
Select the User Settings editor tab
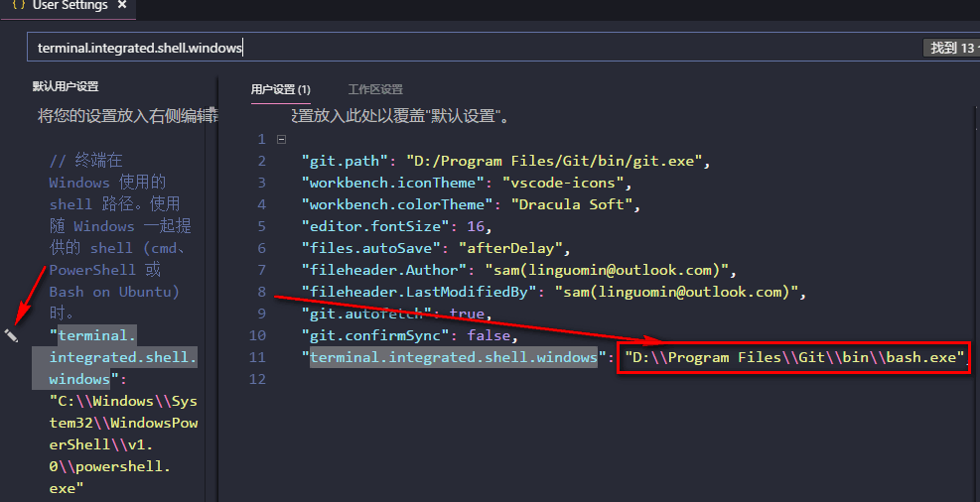pos(70,6)
